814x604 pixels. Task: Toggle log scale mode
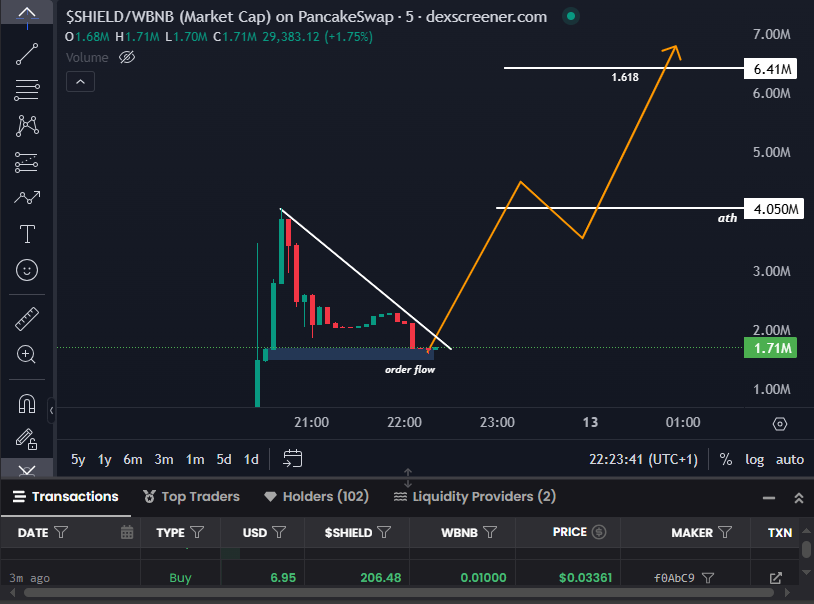[x=754, y=460]
